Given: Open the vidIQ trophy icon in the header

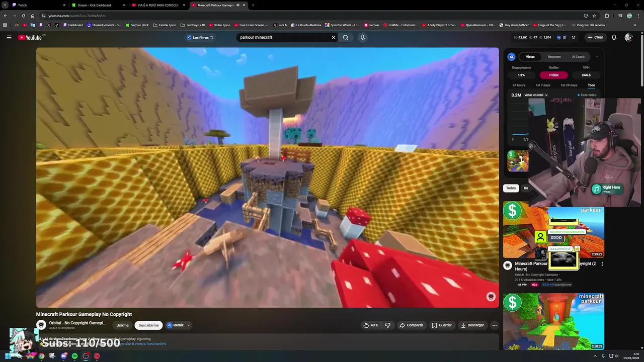Looking at the screenshot, I should 573,37.
